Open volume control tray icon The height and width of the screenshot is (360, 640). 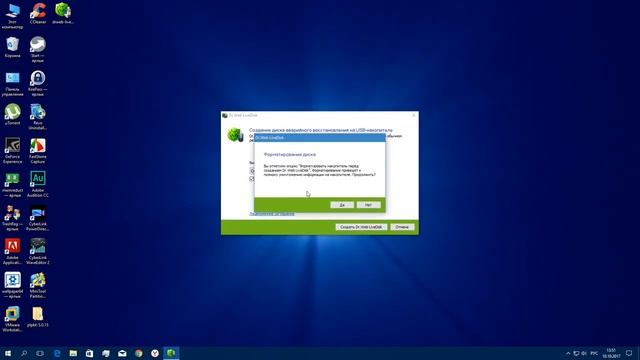(584, 353)
